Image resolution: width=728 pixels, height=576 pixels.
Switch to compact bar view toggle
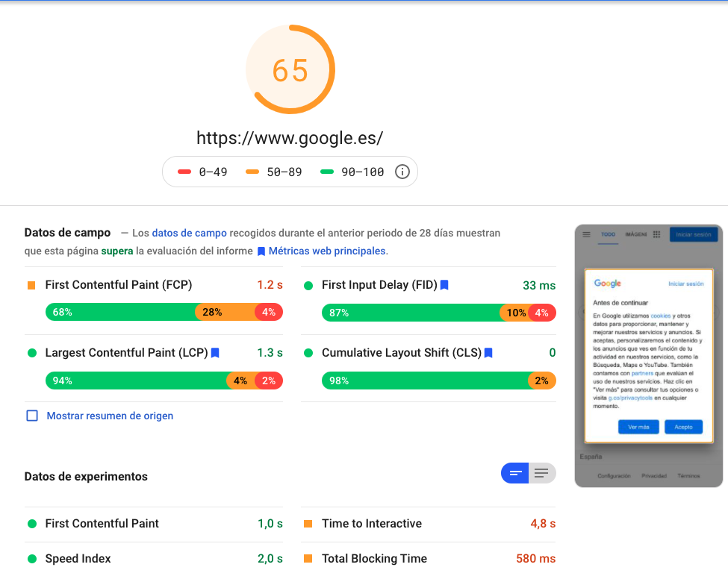515,473
